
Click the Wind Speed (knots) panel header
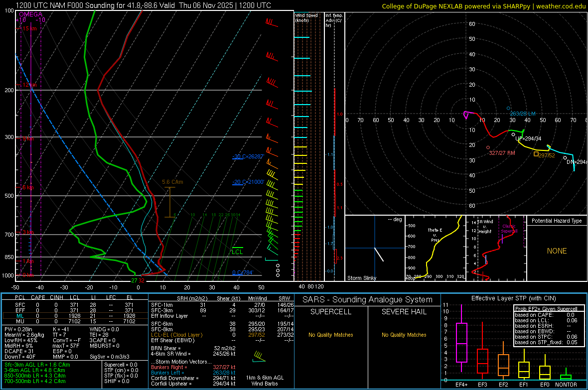point(306,18)
